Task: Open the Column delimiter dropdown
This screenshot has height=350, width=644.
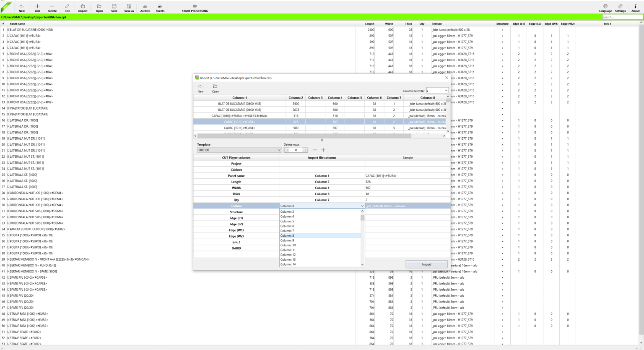Action: (446, 91)
